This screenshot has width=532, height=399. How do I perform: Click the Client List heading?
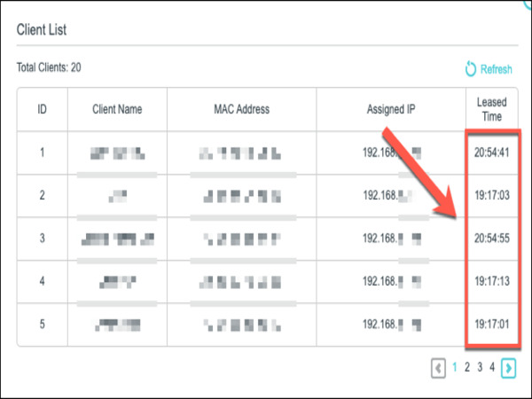click(42, 29)
